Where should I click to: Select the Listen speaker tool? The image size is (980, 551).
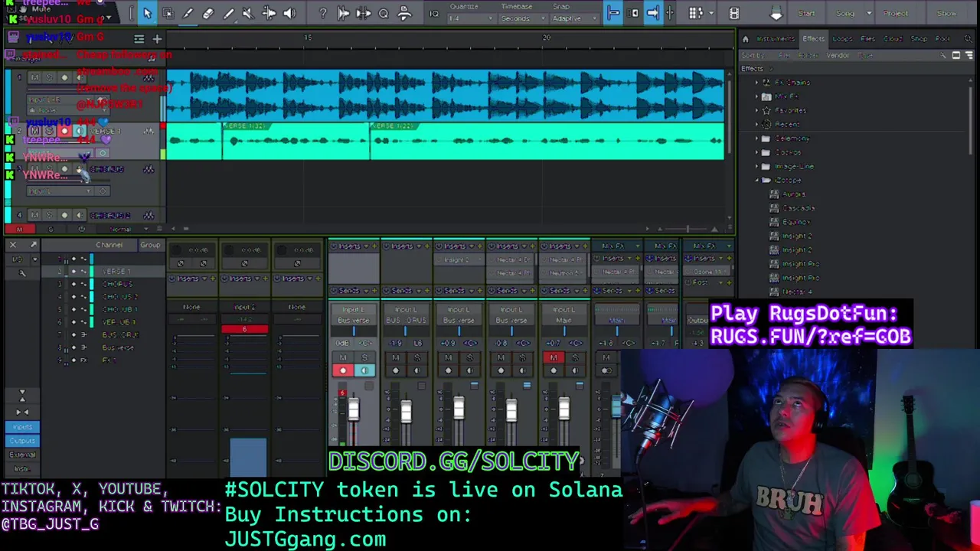tap(289, 13)
